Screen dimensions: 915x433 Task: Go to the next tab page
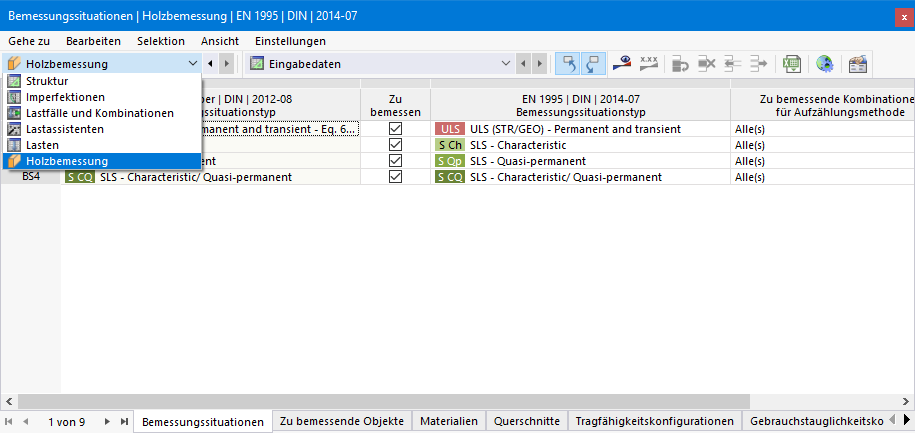(x=107, y=421)
